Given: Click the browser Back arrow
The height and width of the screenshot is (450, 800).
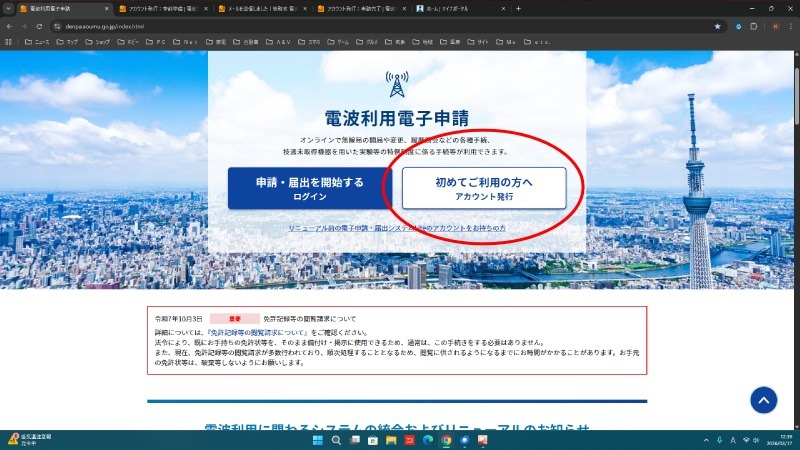Looking at the screenshot, I should [9, 26].
